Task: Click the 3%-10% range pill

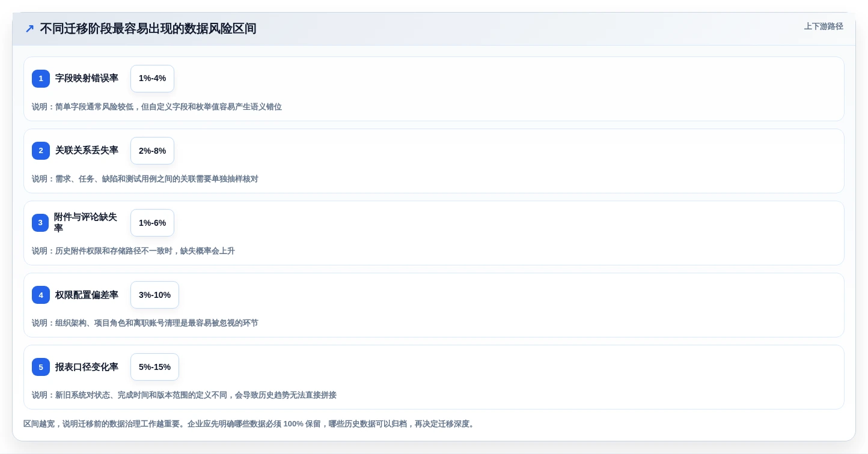Action: tap(154, 295)
